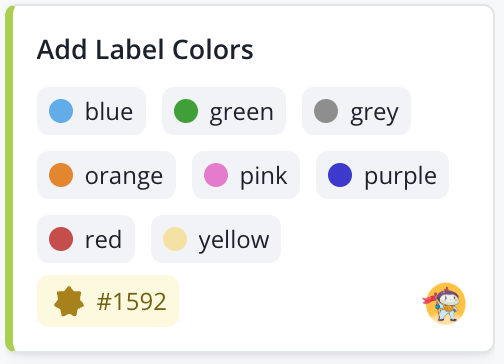Click the card's green left border
Image resolution: width=504 pixels, height=364 pixels.
(x=9, y=178)
